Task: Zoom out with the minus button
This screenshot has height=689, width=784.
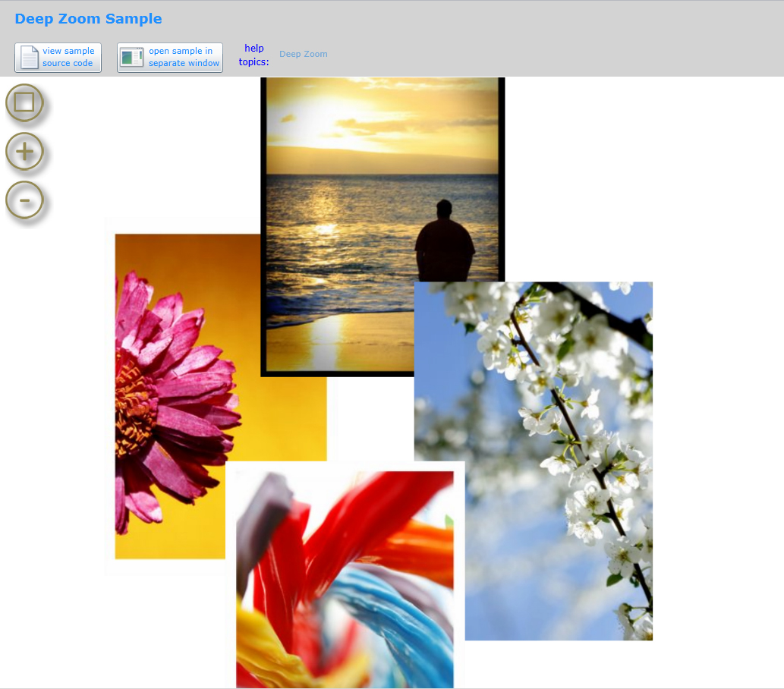Action: 24,201
